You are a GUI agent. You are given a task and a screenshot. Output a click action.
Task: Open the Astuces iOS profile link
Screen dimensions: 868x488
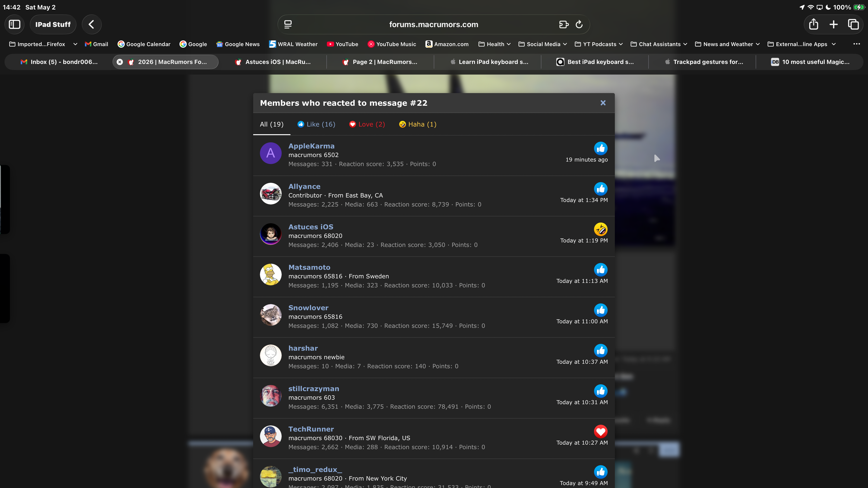point(311,227)
